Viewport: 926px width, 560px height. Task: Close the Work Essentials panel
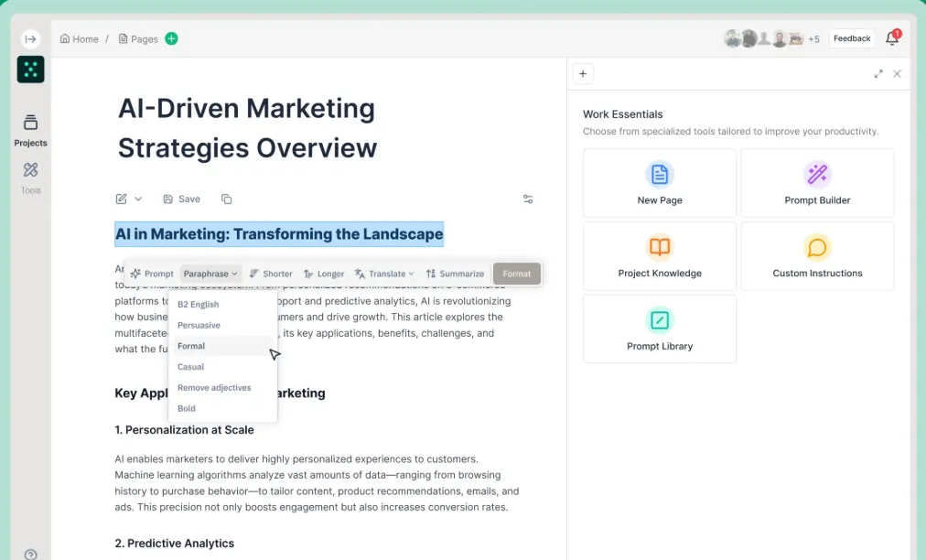click(x=897, y=74)
